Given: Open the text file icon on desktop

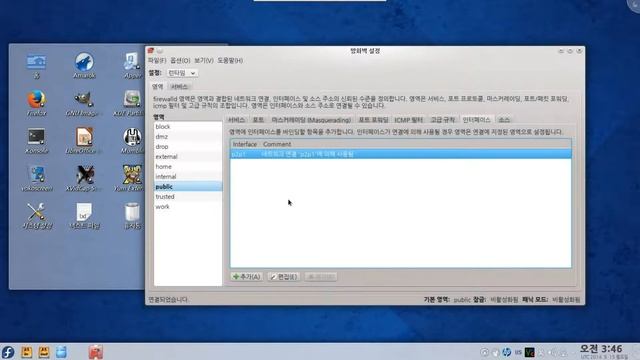Looking at the screenshot, I should (84, 216).
